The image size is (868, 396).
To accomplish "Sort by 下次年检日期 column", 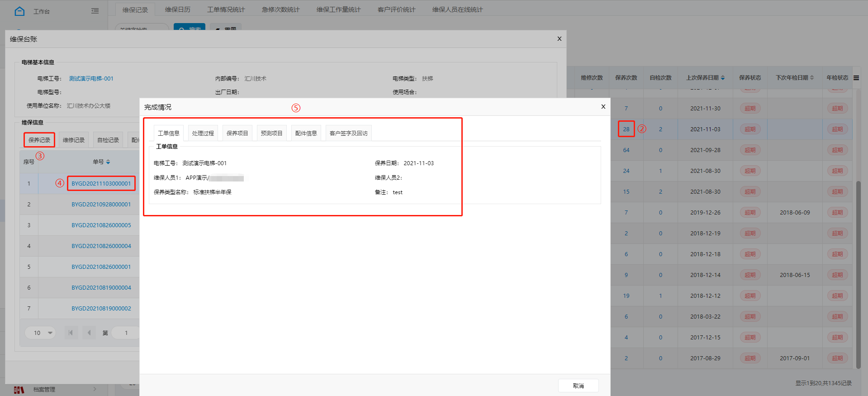I will [812, 78].
